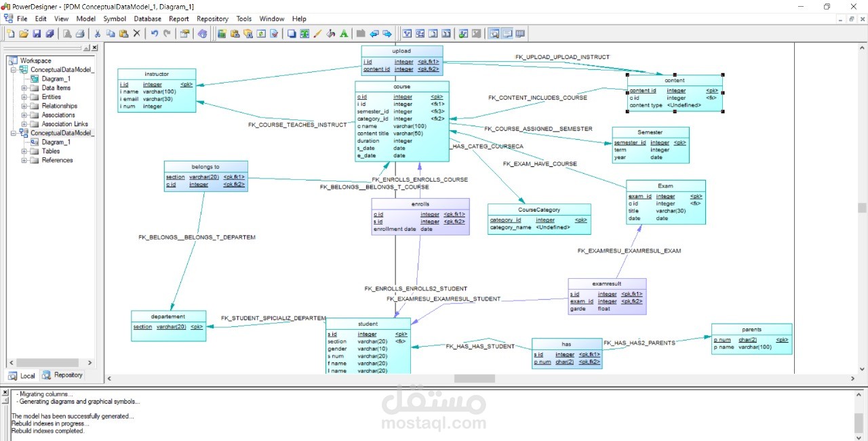The height and width of the screenshot is (441, 868).
Task: Collapse the first ConceptualDataModel_ tree node
Action: click(15, 70)
